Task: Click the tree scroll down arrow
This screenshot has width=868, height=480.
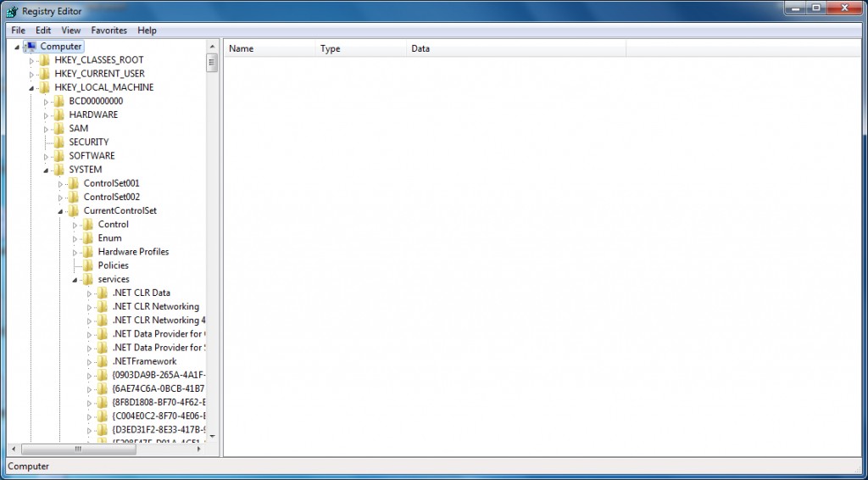Action: (212, 437)
